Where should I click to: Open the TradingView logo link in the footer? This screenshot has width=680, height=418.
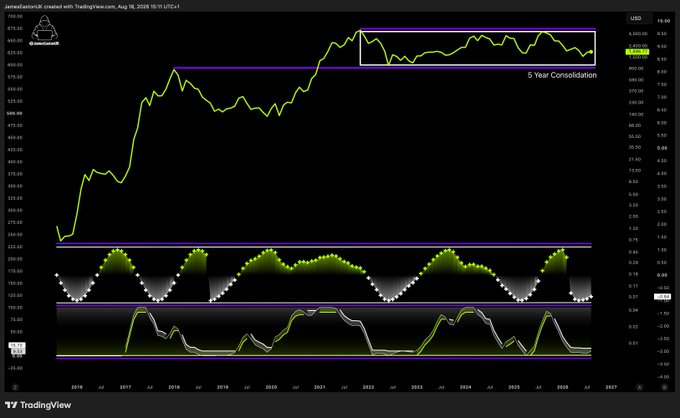coord(38,405)
